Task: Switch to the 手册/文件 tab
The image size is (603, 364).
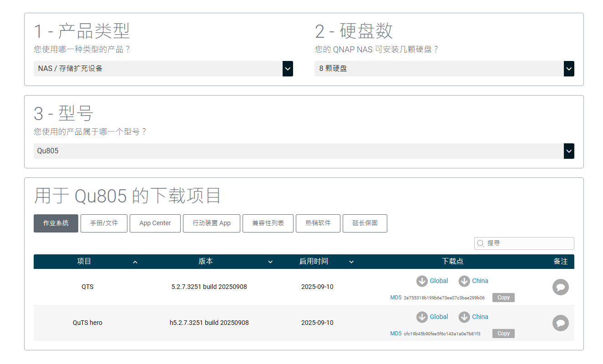Action: 104,223
